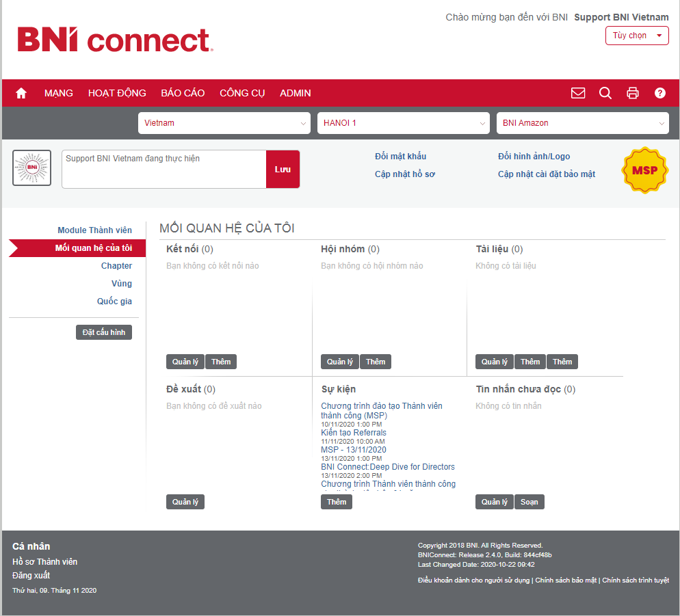The image size is (680, 616).
Task: Open the messages envelope icon
Action: tap(577, 93)
